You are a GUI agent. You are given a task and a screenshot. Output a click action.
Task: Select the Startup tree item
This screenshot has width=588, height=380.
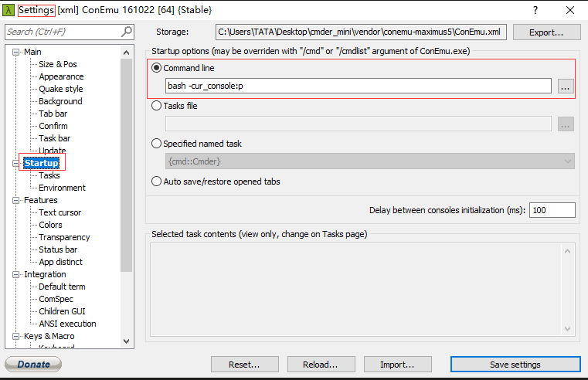(x=41, y=163)
